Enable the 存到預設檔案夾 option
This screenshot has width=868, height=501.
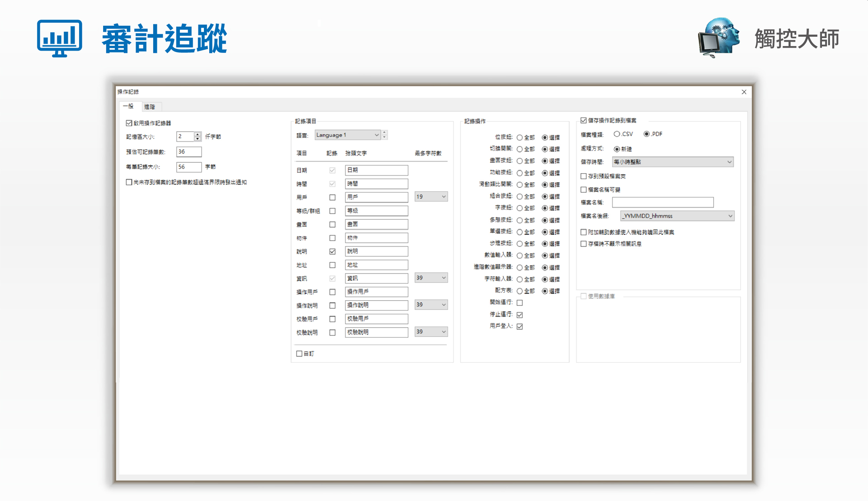click(584, 176)
